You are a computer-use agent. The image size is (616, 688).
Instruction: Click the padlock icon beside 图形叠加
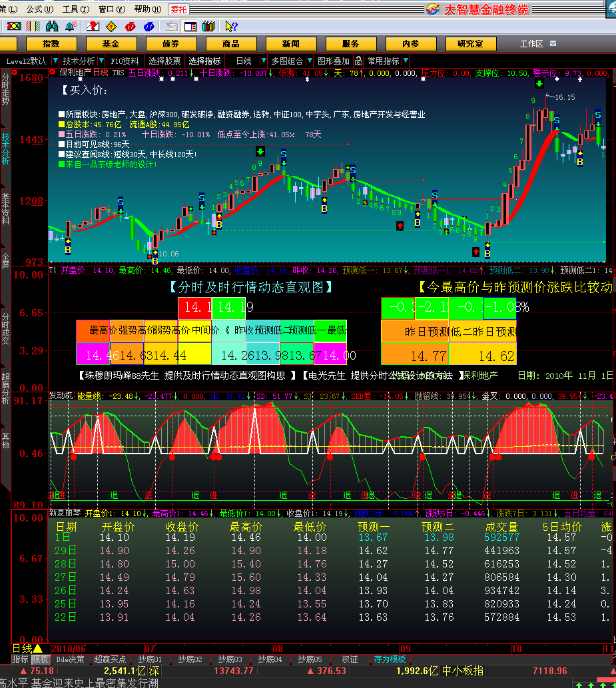pyautogui.click(x=358, y=61)
